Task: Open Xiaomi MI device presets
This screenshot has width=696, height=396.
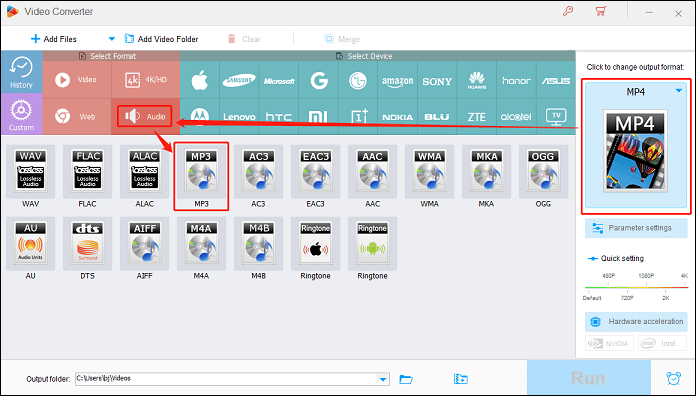Action: coord(319,116)
